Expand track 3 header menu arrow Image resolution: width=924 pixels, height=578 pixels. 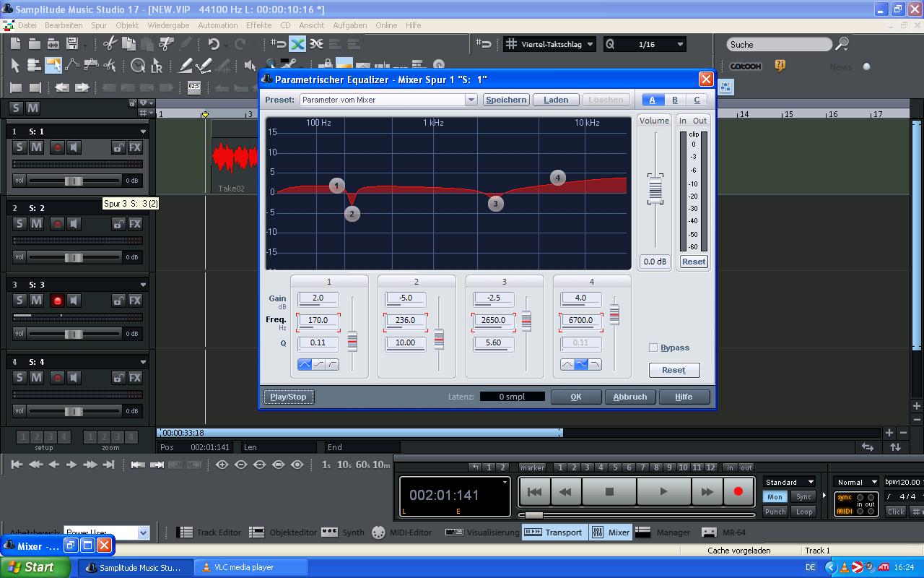(x=143, y=285)
